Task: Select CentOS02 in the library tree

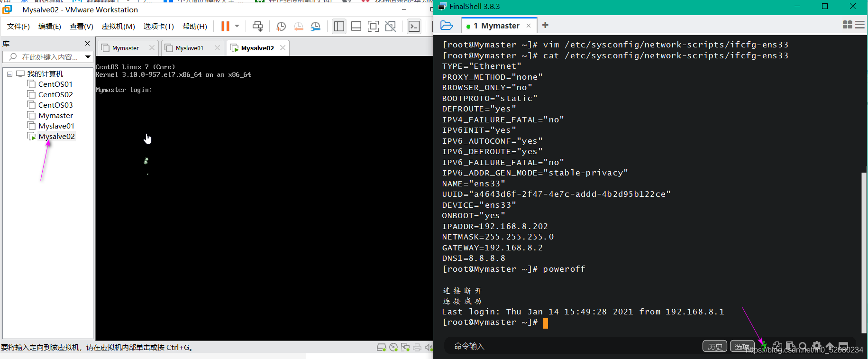Action: (55, 95)
